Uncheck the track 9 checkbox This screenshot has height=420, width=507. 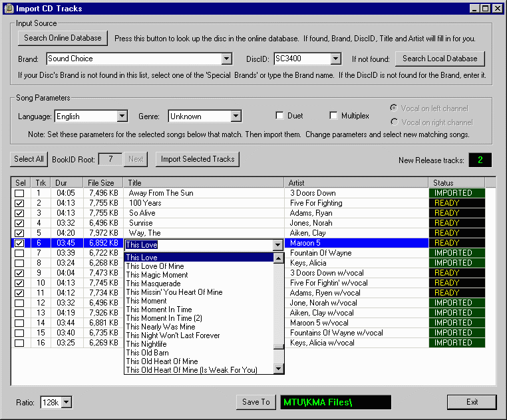[19, 274]
